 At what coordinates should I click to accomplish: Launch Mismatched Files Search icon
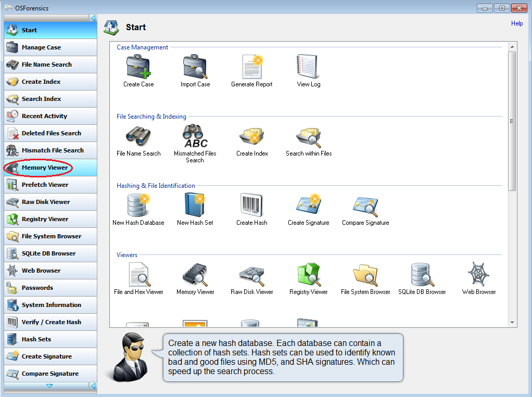click(x=195, y=136)
